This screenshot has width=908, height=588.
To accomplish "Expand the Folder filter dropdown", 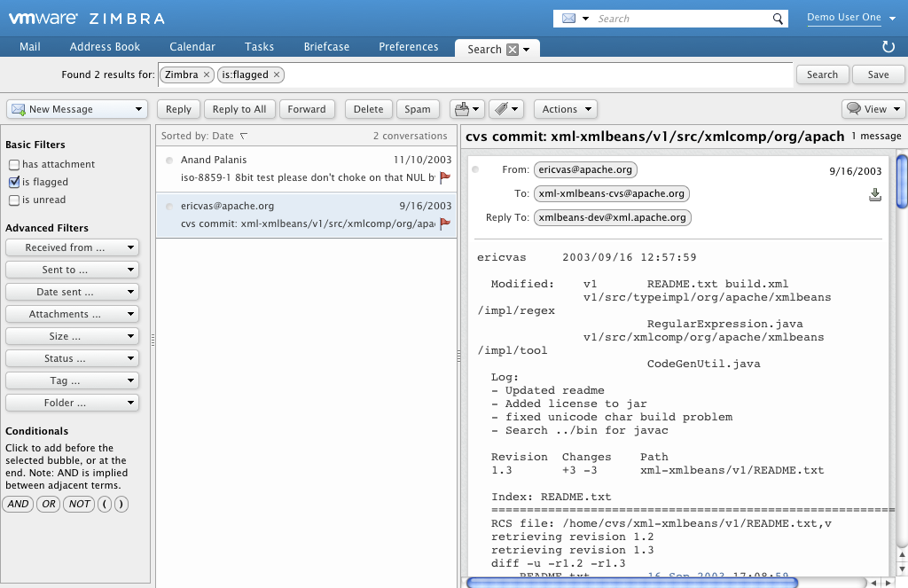I will pyautogui.click(x=73, y=403).
